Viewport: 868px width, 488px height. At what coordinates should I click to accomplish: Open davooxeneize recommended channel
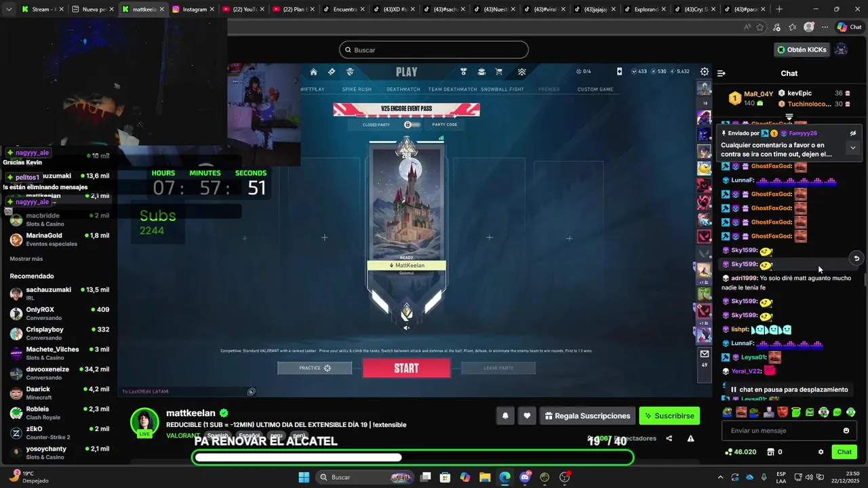[x=59, y=373]
